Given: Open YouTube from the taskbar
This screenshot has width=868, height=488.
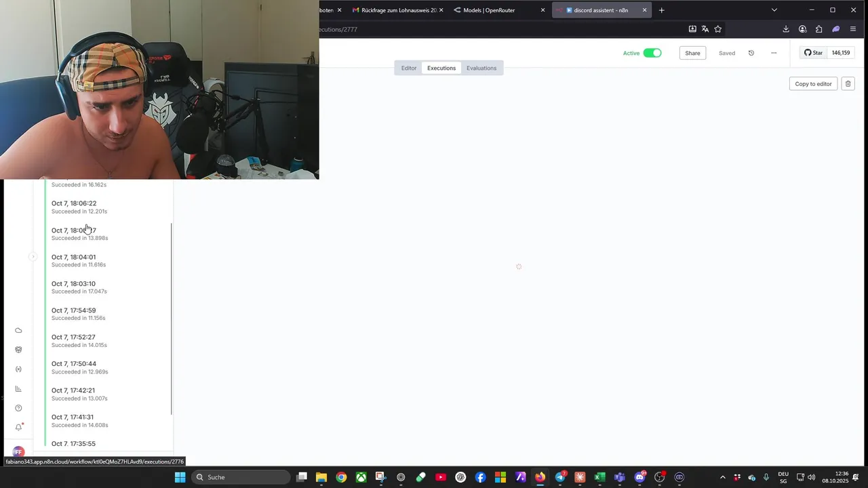Looking at the screenshot, I should pos(441,477).
